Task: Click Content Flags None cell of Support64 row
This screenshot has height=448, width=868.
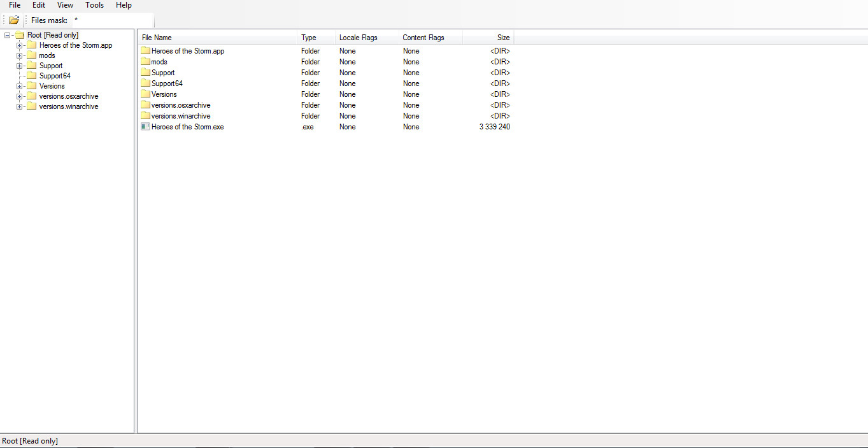Action: (411, 83)
